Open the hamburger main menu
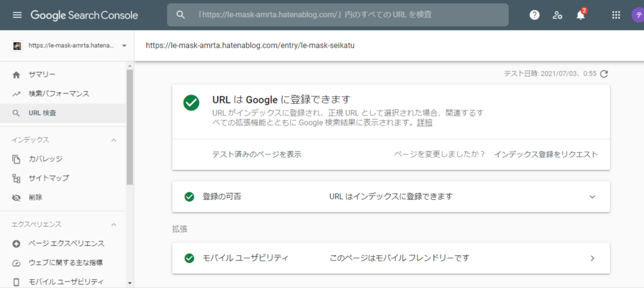 (x=17, y=15)
